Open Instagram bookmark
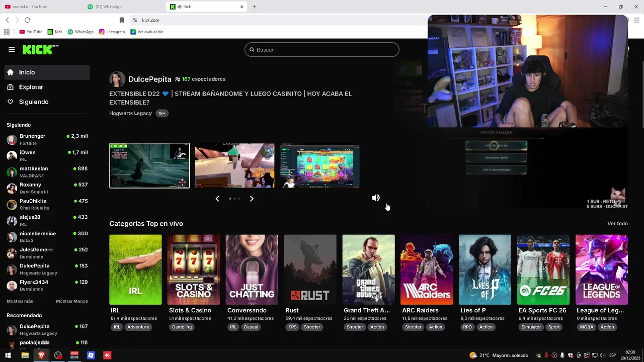 pyautogui.click(x=112, y=32)
